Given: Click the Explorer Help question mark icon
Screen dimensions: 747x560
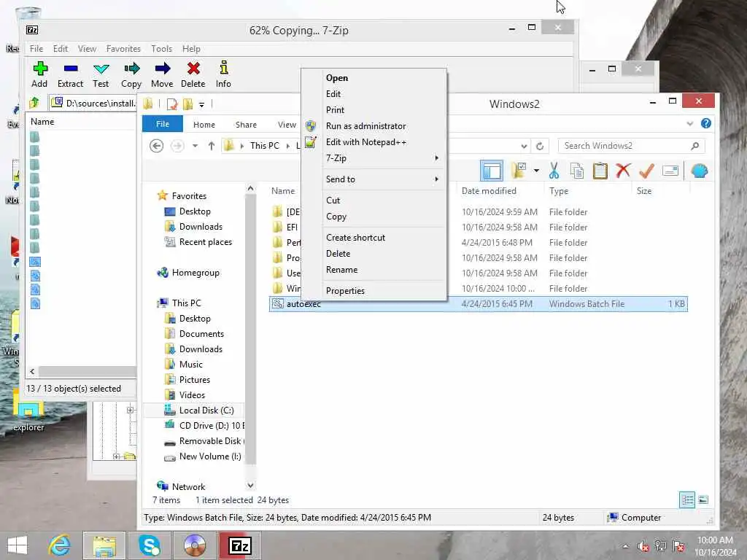Looking at the screenshot, I should click(706, 124).
